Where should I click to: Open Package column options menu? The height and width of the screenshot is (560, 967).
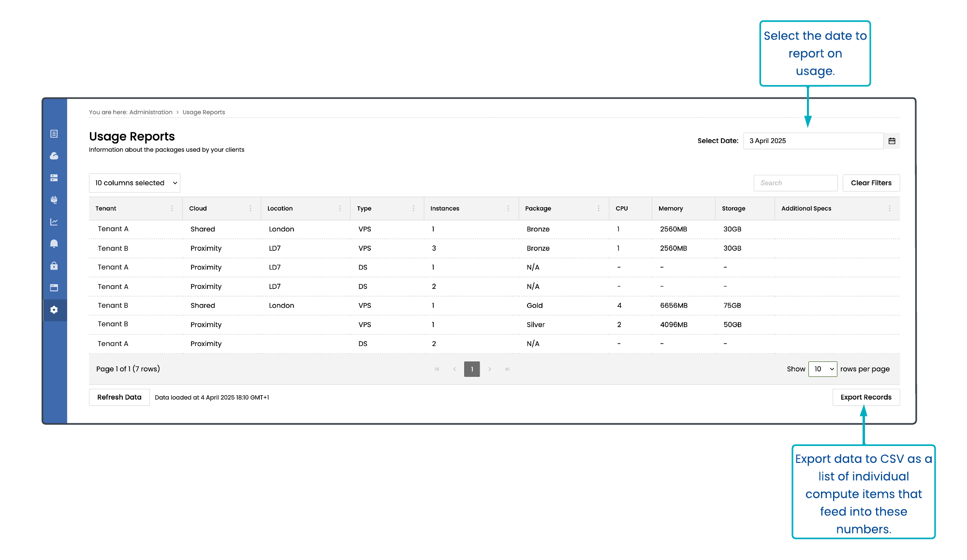coord(599,208)
